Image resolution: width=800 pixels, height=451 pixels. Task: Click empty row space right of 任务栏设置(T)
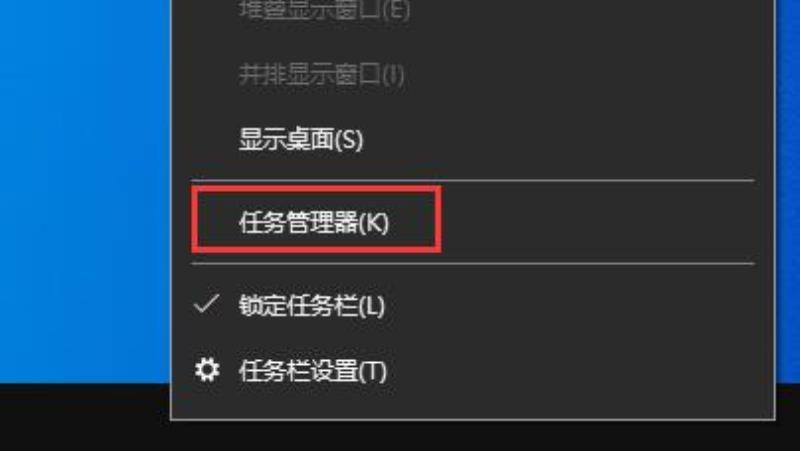click(571, 371)
